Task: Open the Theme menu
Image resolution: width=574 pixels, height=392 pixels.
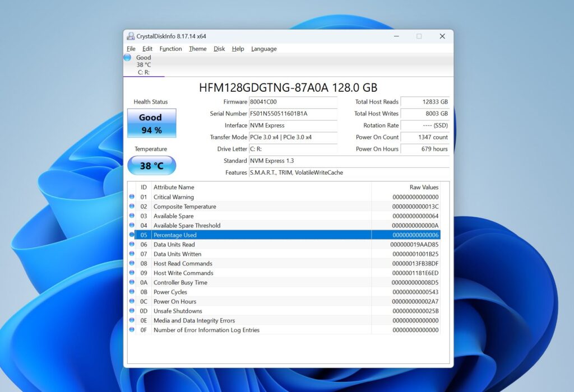Action: 197,49
